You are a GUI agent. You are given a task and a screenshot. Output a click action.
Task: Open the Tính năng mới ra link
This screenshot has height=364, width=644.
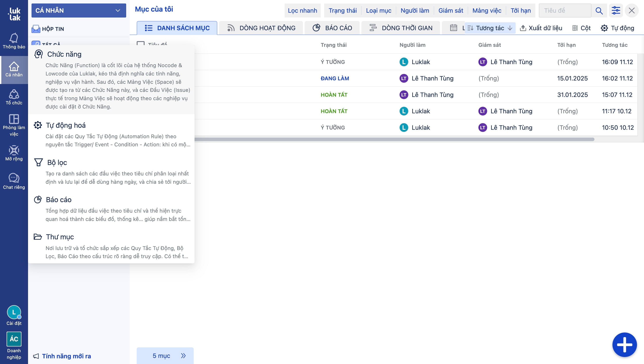tap(66, 356)
